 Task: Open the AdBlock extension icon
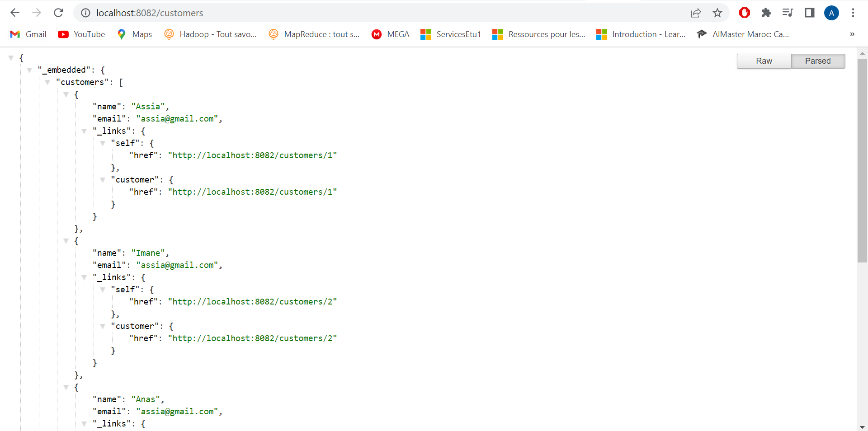[x=744, y=13]
